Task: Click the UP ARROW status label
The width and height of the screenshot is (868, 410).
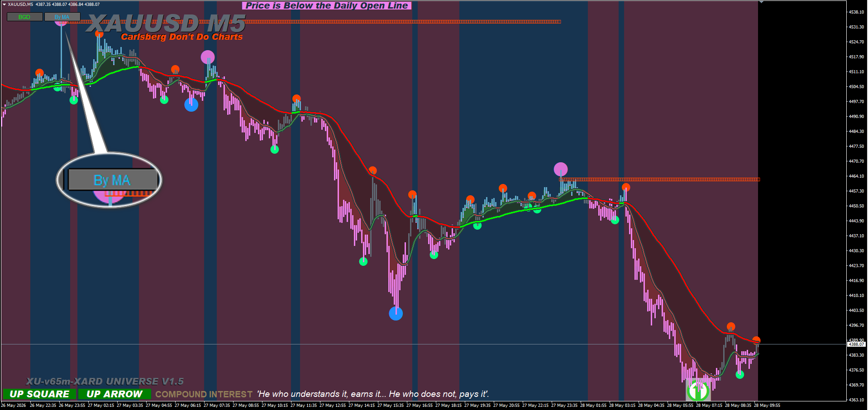Action: (x=114, y=394)
